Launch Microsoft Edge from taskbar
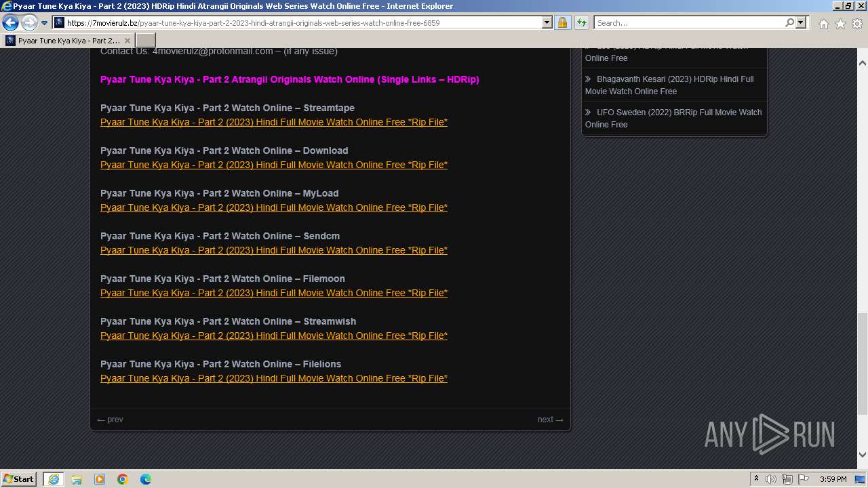Screen dimensions: 868x488 point(146,479)
